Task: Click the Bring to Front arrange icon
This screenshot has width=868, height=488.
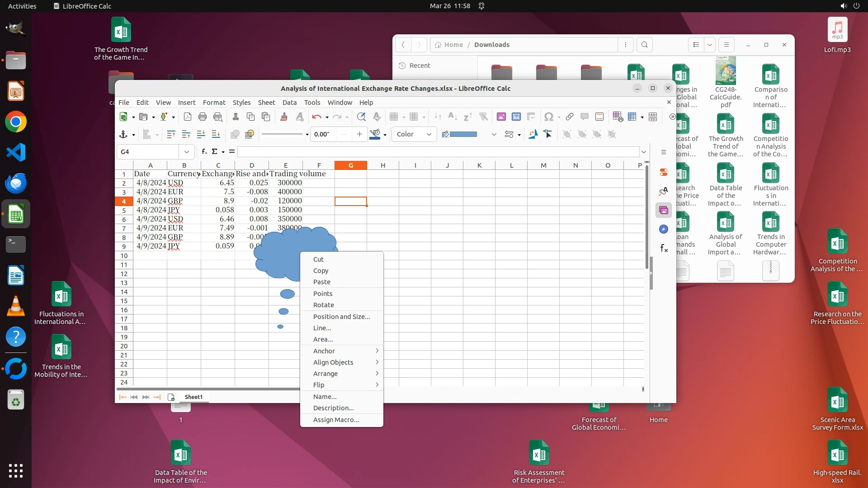Action: pyautogui.click(x=171, y=134)
